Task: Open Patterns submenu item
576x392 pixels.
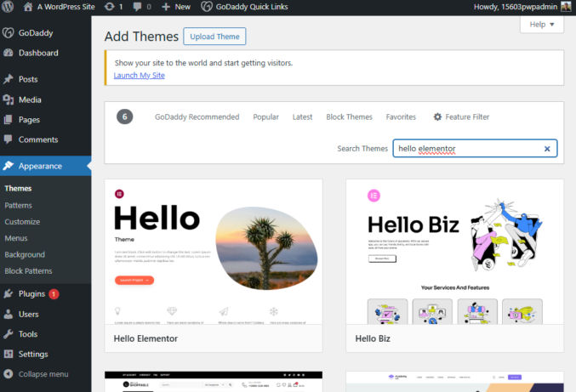Action: [18, 205]
